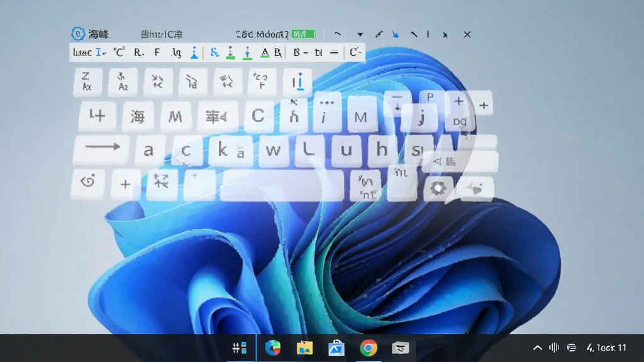Tap the 'P' key on the keyboard
644x362 pixels.
coord(430,97)
